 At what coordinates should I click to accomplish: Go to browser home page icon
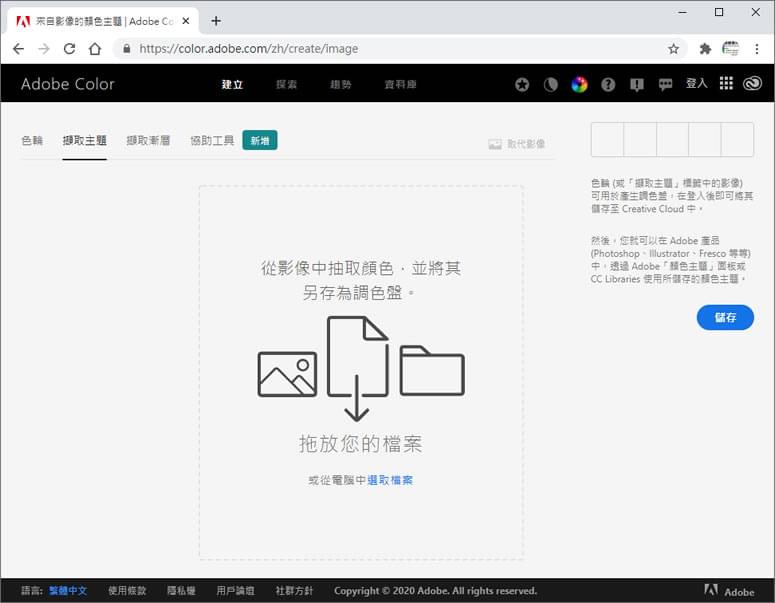pos(95,49)
